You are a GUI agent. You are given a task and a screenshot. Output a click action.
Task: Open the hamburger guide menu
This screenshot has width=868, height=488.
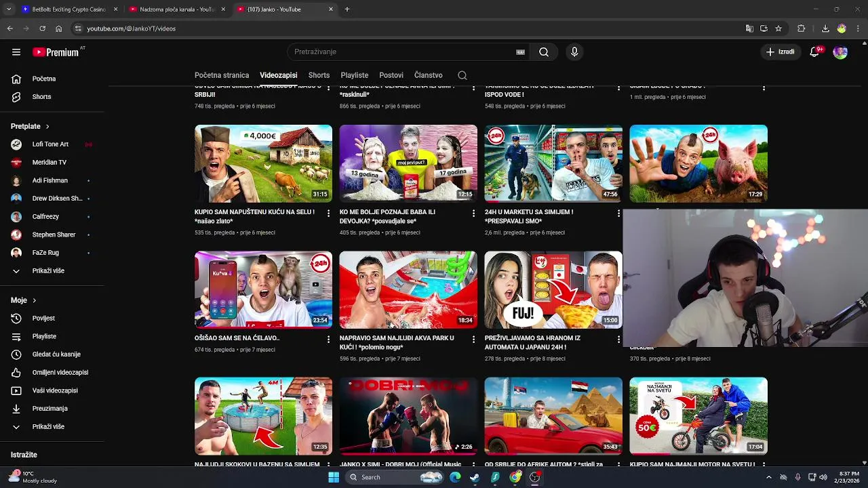pyautogui.click(x=16, y=52)
